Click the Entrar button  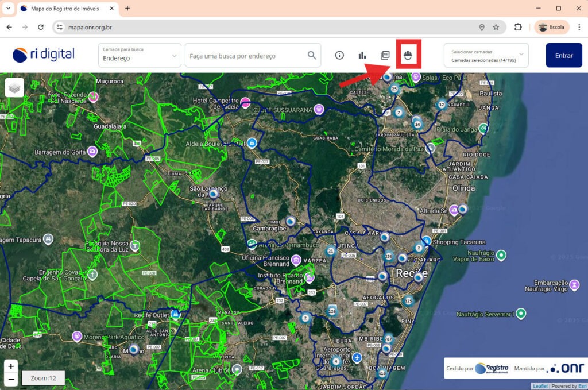pyautogui.click(x=564, y=55)
